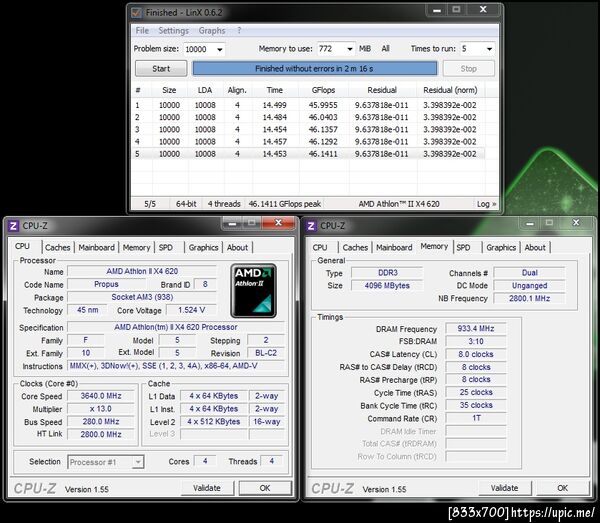The width and height of the screenshot is (600, 523).
Task: Select LinX result row with 46.1292 GFlops
Action: click(309, 142)
